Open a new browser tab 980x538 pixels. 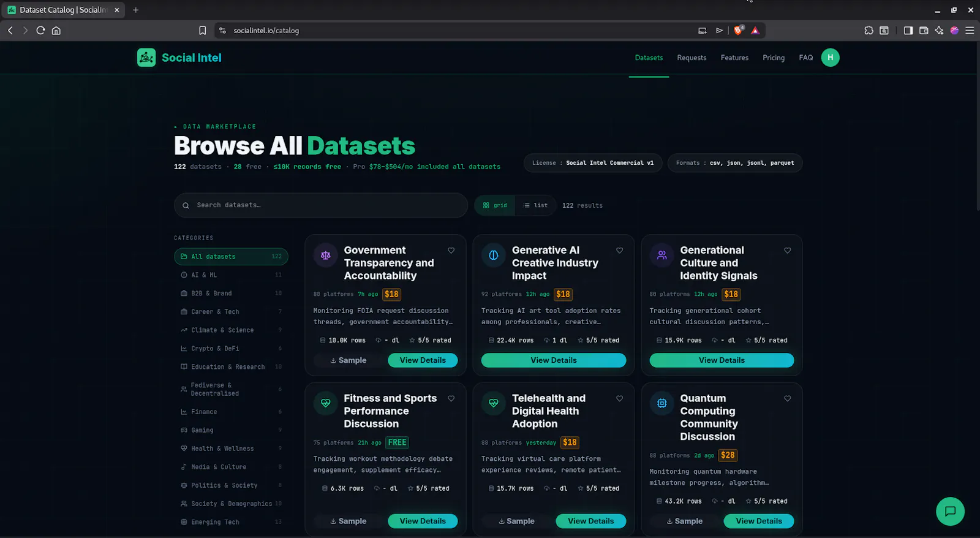136,10
